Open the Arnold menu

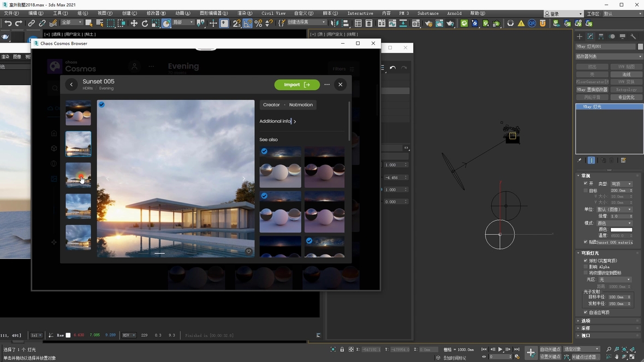coord(454,13)
